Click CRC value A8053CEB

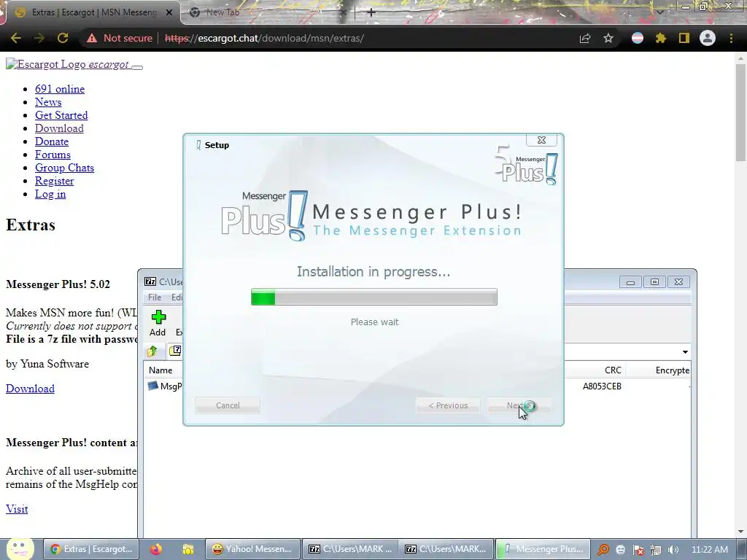coord(602,386)
